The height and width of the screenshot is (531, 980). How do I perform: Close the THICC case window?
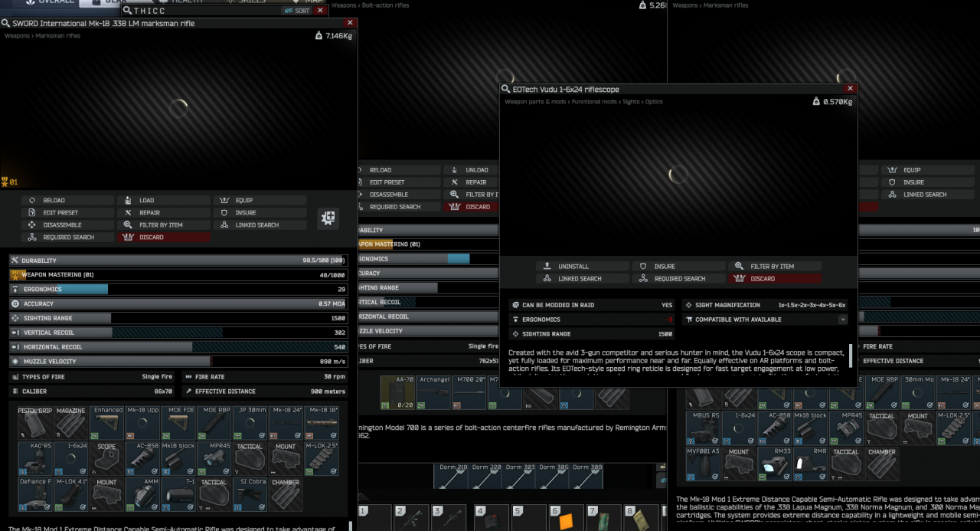[320, 11]
